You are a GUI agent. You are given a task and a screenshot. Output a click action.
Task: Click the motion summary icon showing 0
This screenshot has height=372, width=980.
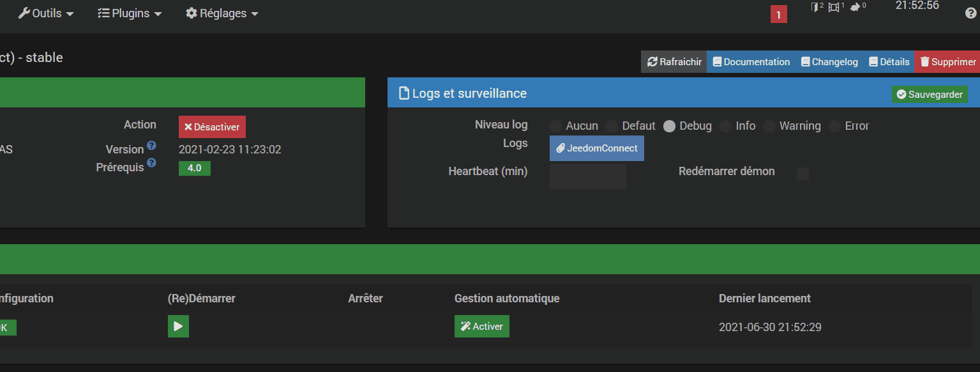(856, 7)
